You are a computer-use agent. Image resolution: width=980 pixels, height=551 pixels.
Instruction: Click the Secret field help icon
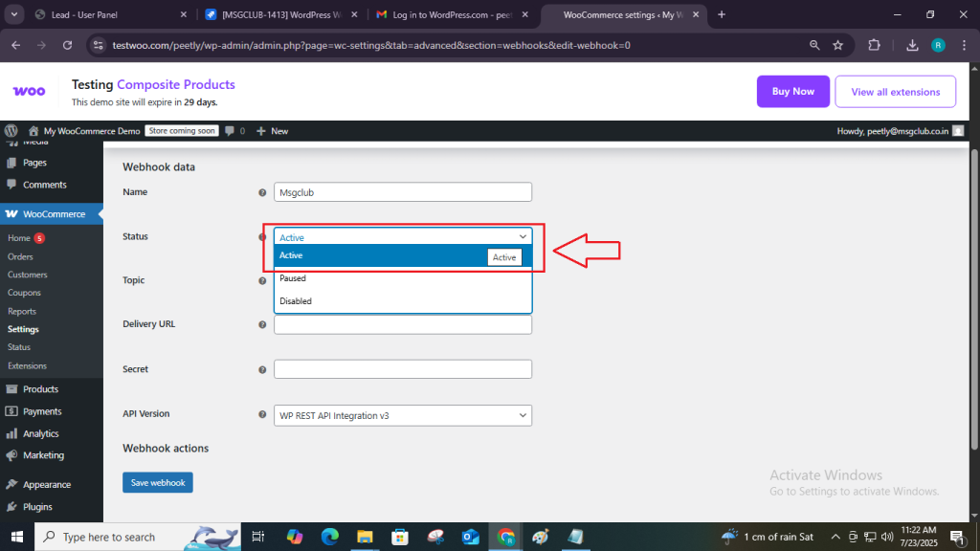click(262, 370)
